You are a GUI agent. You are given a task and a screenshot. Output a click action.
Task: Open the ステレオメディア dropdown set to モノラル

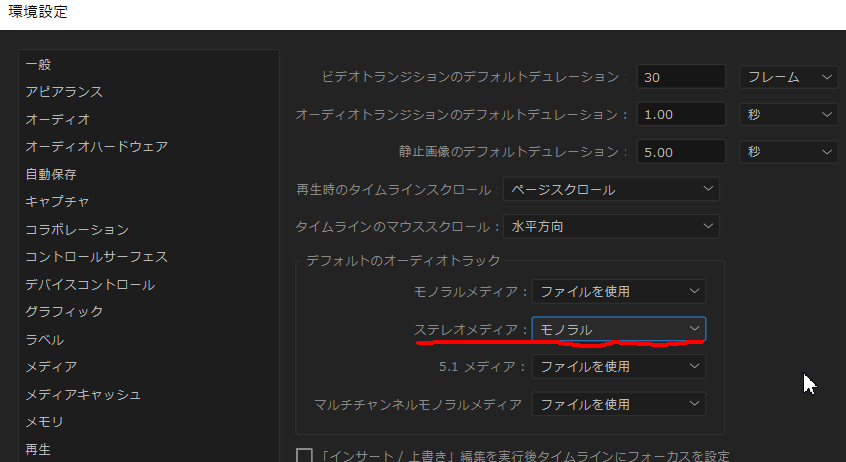(619, 329)
